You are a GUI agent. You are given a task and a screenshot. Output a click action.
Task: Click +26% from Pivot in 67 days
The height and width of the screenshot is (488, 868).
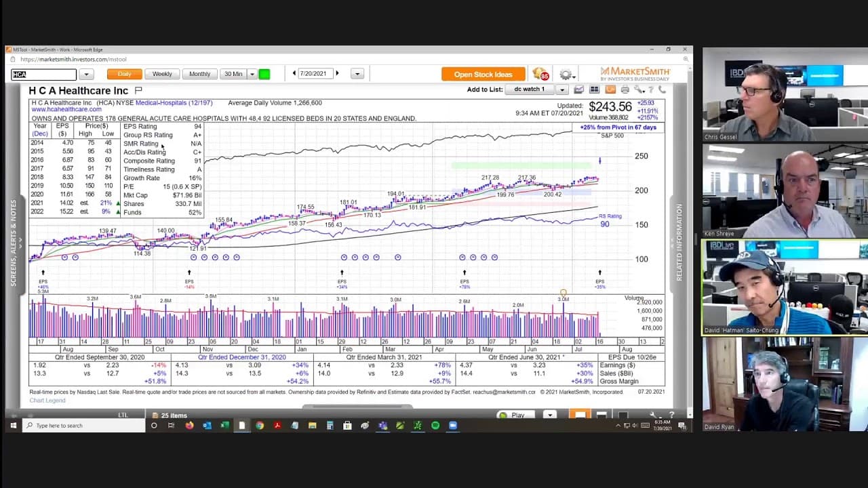click(x=618, y=127)
